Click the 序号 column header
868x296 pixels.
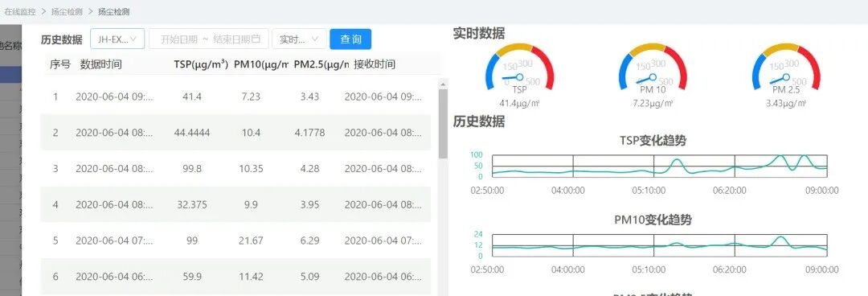pyautogui.click(x=59, y=64)
